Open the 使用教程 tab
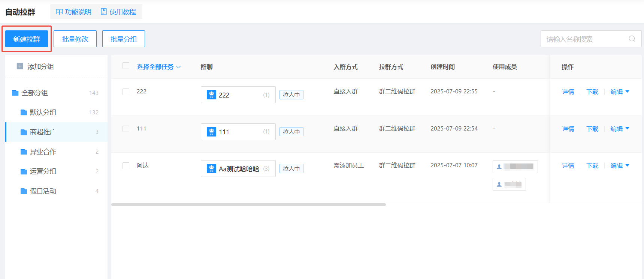 118,12
